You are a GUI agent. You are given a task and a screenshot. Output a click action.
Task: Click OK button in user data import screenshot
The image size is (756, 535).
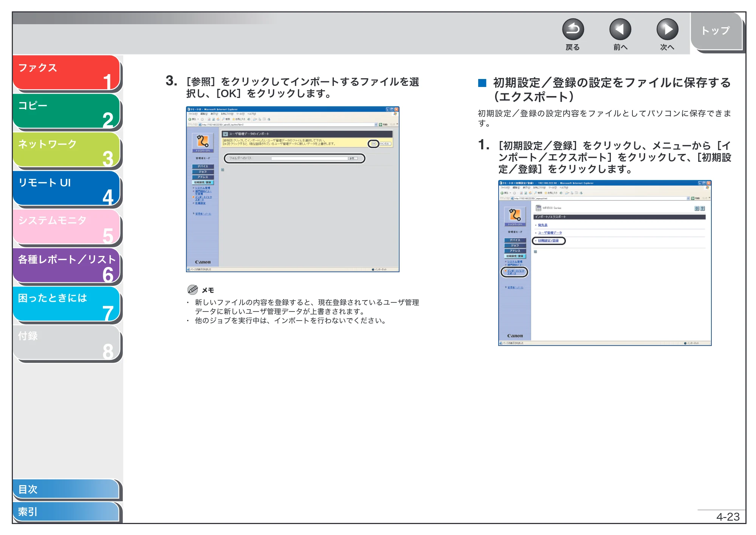[x=373, y=144]
